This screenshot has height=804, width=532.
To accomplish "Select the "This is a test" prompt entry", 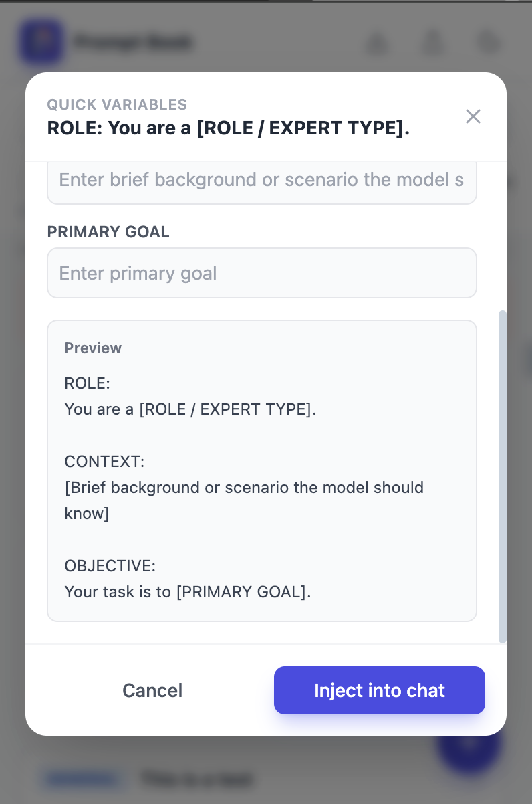I will [x=195, y=779].
